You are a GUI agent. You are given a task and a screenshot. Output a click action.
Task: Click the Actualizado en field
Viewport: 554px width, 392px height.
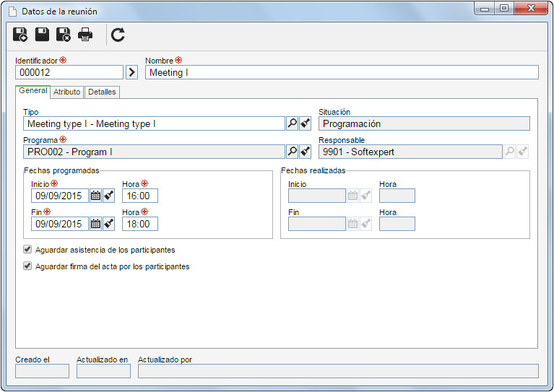point(103,371)
